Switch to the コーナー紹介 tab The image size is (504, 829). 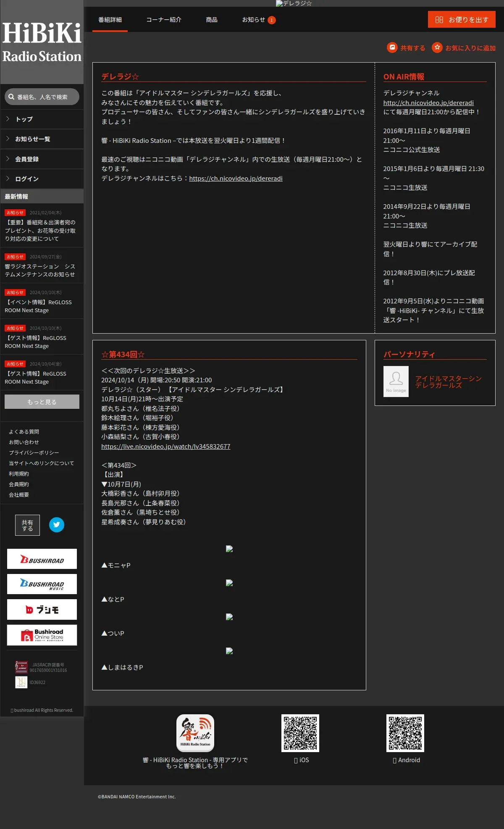pyautogui.click(x=164, y=20)
